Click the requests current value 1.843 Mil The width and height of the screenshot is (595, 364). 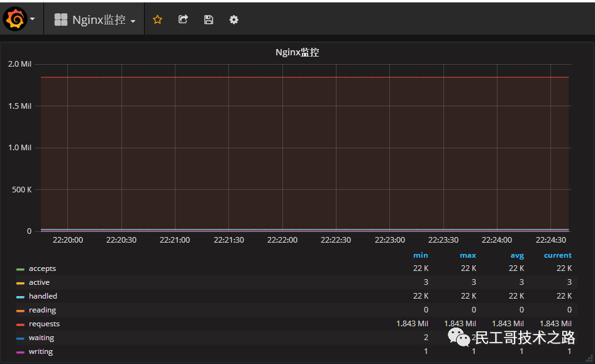click(555, 323)
